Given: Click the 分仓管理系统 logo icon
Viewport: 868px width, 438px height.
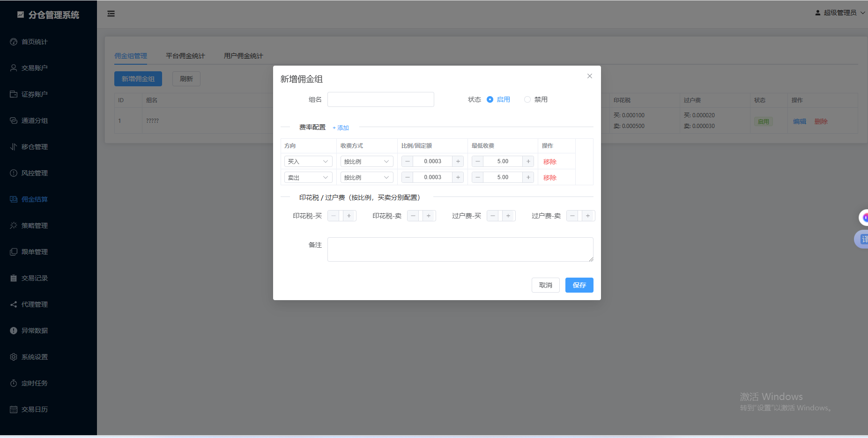Looking at the screenshot, I should coord(21,15).
